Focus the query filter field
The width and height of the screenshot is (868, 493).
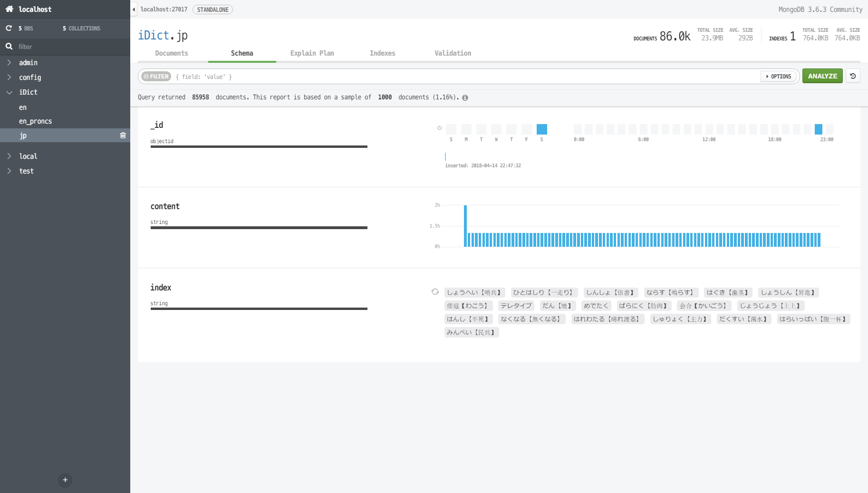(466, 77)
